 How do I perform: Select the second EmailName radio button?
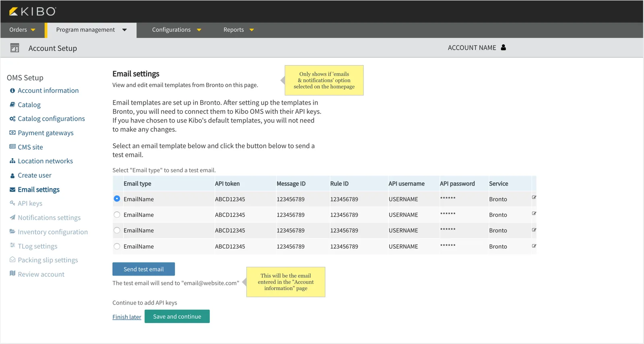(x=117, y=215)
